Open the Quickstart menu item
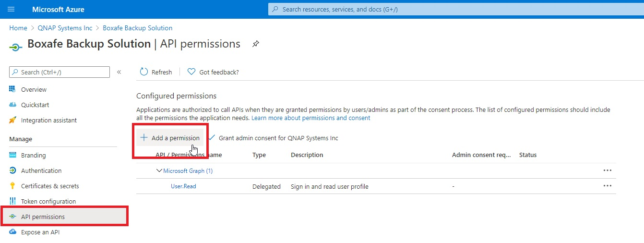This screenshot has width=644, height=243. [x=35, y=105]
